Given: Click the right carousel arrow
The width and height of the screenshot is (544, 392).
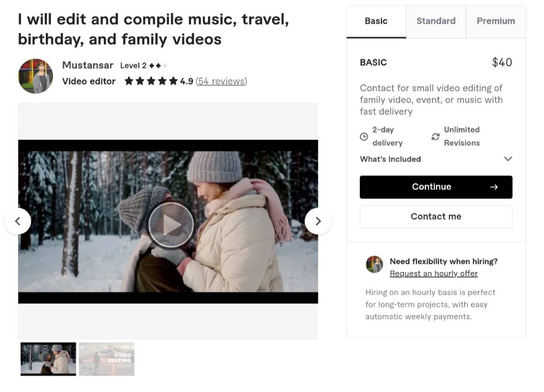Looking at the screenshot, I should 318,221.
